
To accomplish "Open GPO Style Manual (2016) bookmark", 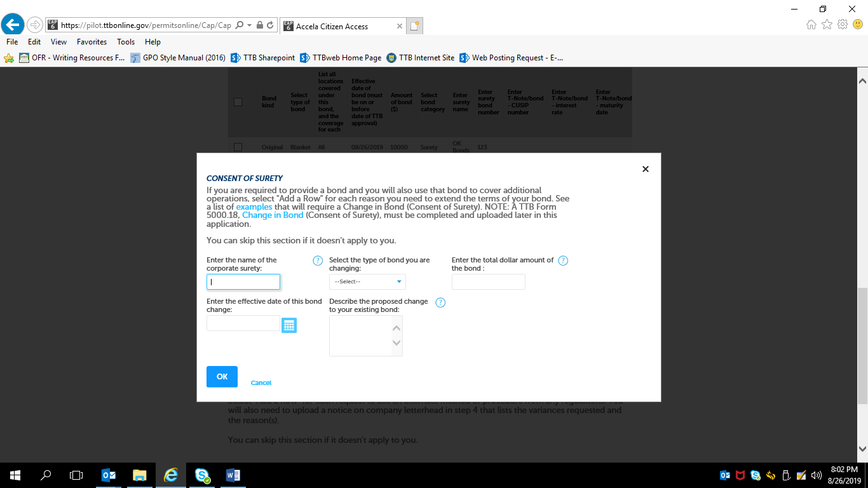I will point(178,58).
